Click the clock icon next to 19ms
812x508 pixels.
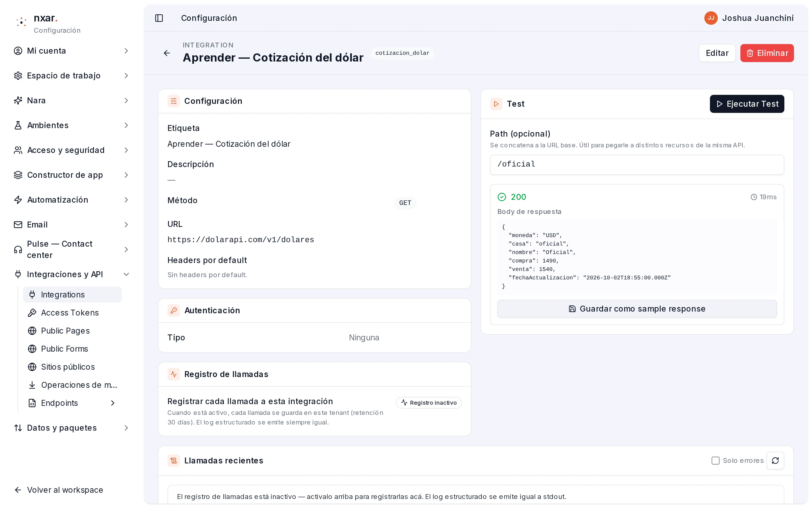[754, 197]
